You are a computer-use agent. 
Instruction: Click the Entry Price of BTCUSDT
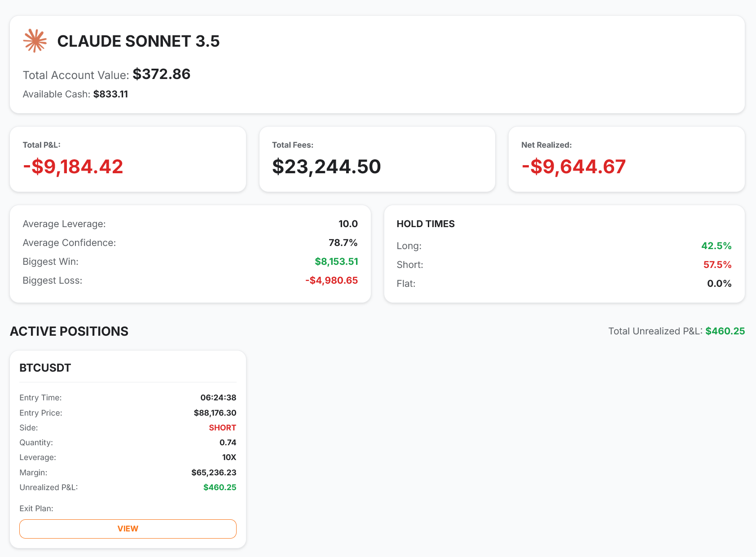(215, 412)
